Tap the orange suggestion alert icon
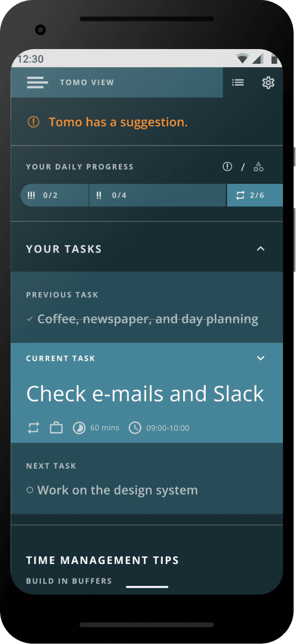 [x=33, y=122]
